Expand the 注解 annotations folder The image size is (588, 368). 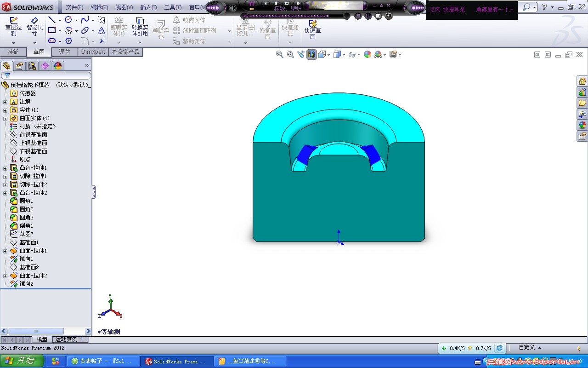click(x=5, y=102)
